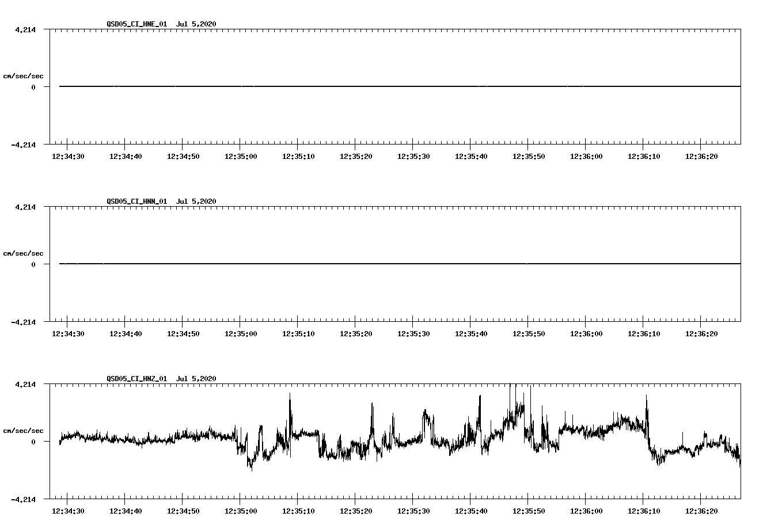Select the 4.214 upper limit on HNZ plot
Screen dimensions: 782x532
click(x=25, y=385)
